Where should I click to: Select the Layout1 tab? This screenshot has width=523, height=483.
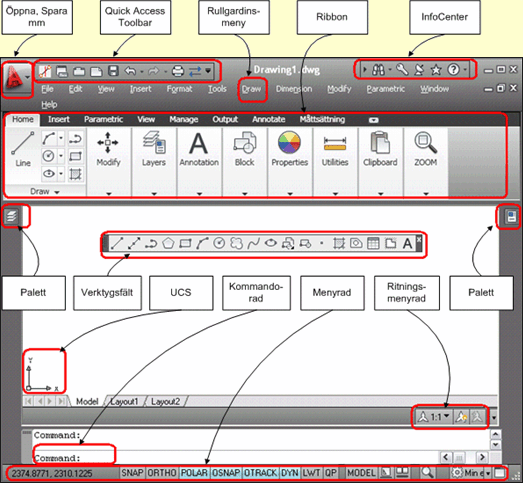pos(124,401)
